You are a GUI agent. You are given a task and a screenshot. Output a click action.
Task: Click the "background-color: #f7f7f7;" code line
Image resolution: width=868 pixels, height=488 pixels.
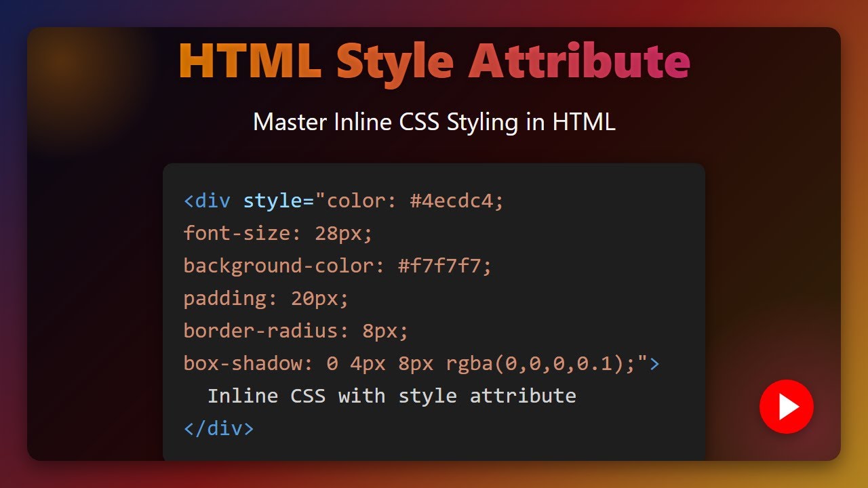pos(337,266)
